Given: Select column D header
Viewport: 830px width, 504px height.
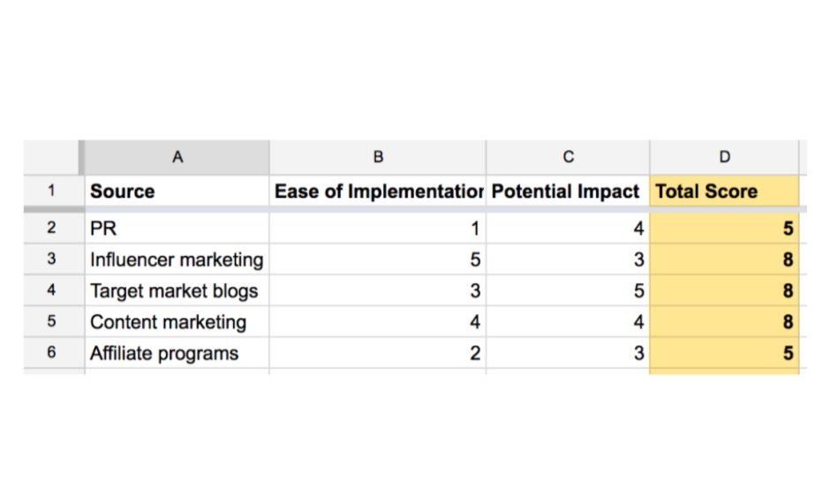Looking at the screenshot, I should 724,157.
